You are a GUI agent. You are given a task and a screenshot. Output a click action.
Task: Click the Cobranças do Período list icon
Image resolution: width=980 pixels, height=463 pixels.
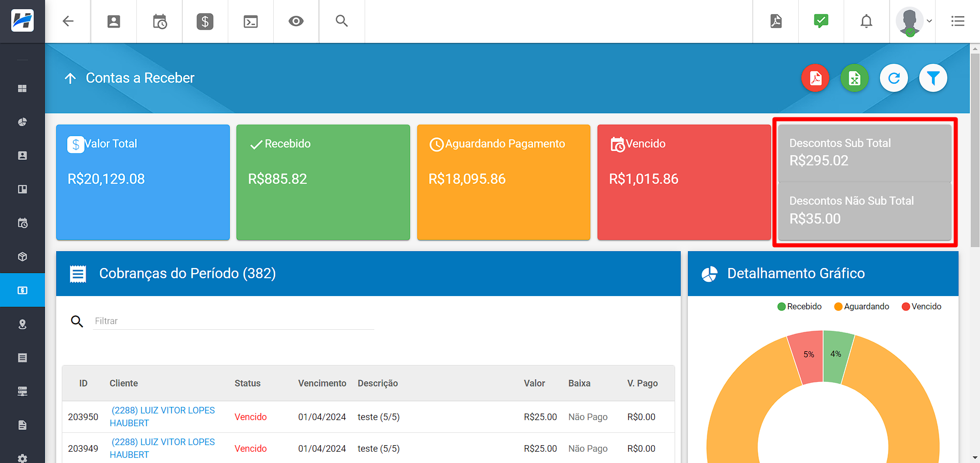click(x=78, y=274)
